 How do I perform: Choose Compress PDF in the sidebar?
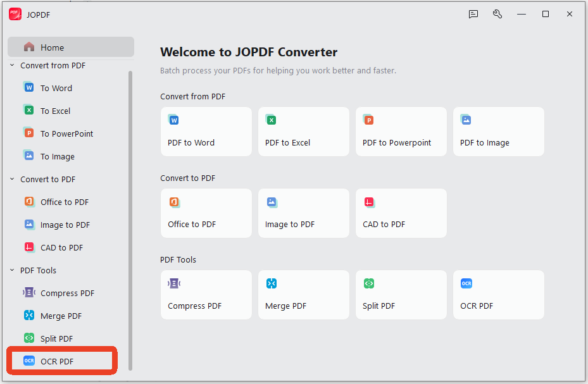68,294
